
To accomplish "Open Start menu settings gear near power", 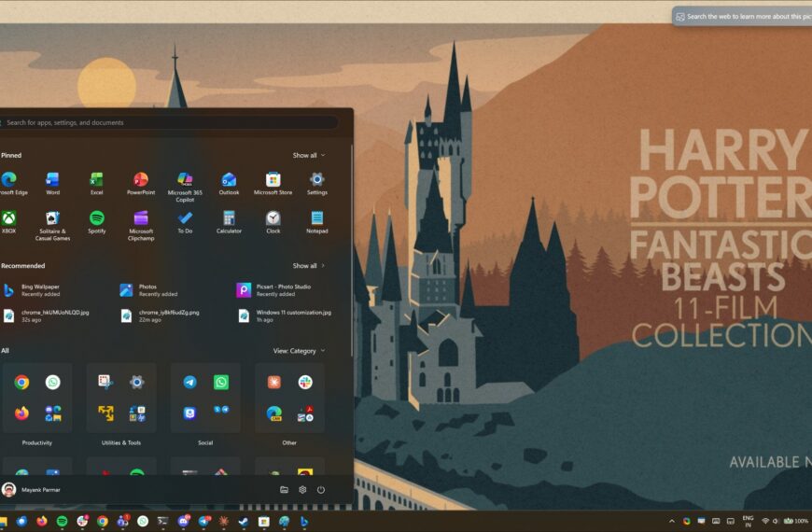I will point(302,489).
